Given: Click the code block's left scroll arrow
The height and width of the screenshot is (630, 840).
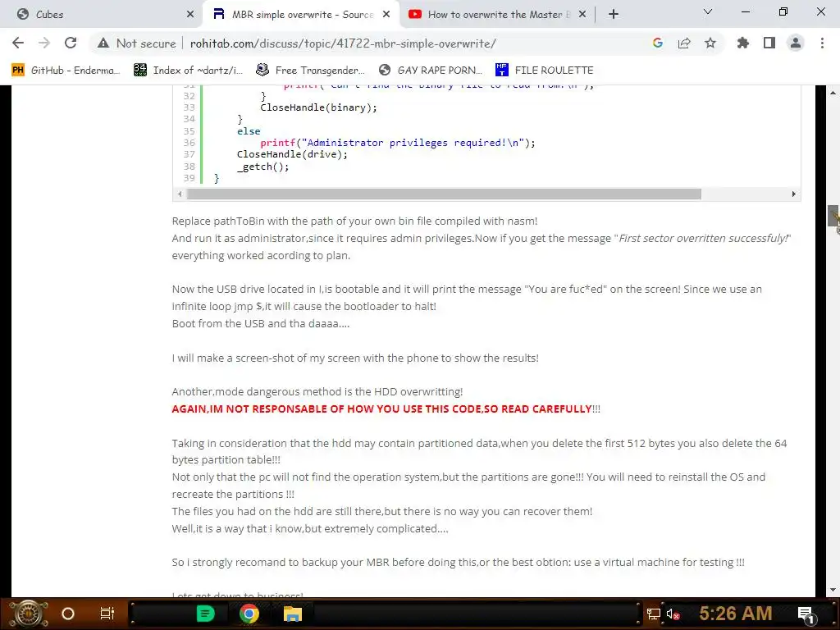Looking at the screenshot, I should [x=180, y=194].
